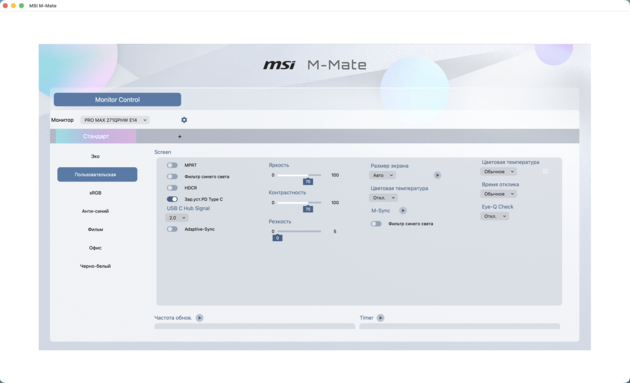Open Цветовая температура dropdown set to Обычное
The width and height of the screenshot is (630, 383).
(x=498, y=172)
